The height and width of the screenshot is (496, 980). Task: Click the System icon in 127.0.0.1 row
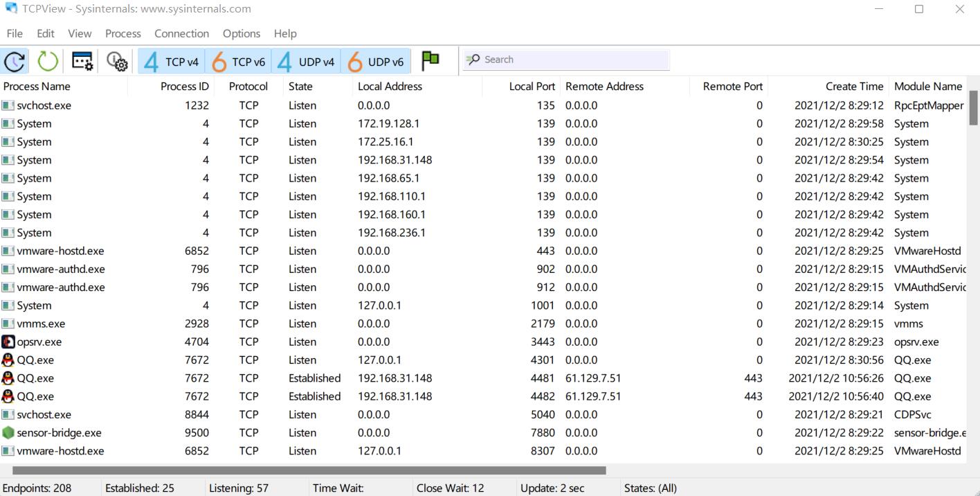[8, 305]
